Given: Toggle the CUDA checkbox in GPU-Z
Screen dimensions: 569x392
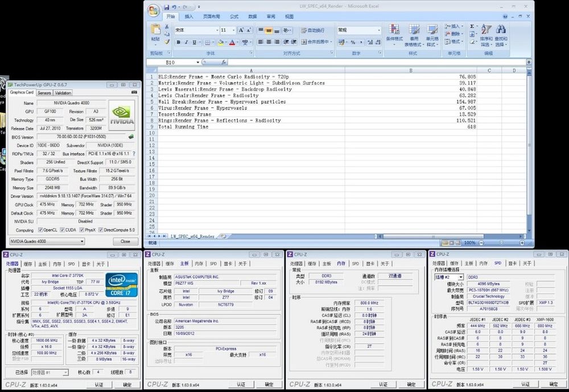Looking at the screenshot, I should tap(62, 230).
